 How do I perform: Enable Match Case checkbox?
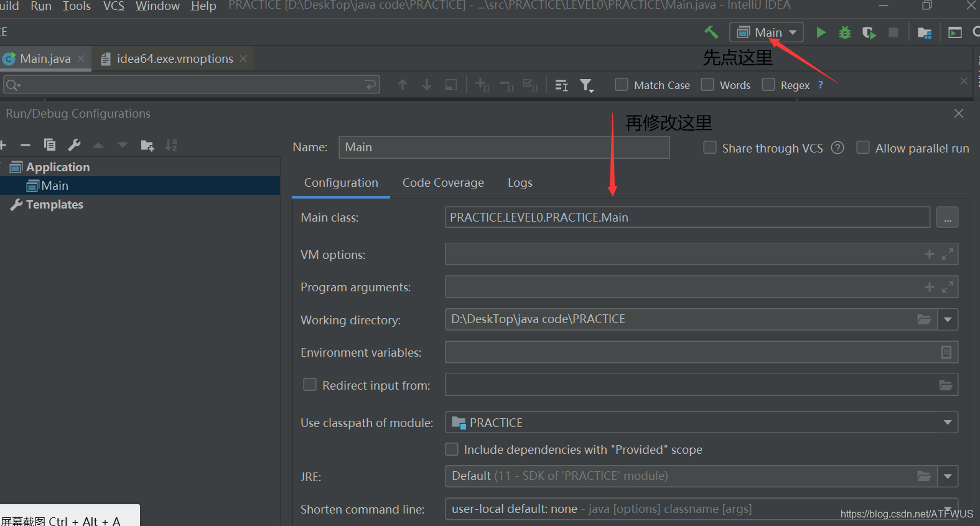[x=622, y=84]
